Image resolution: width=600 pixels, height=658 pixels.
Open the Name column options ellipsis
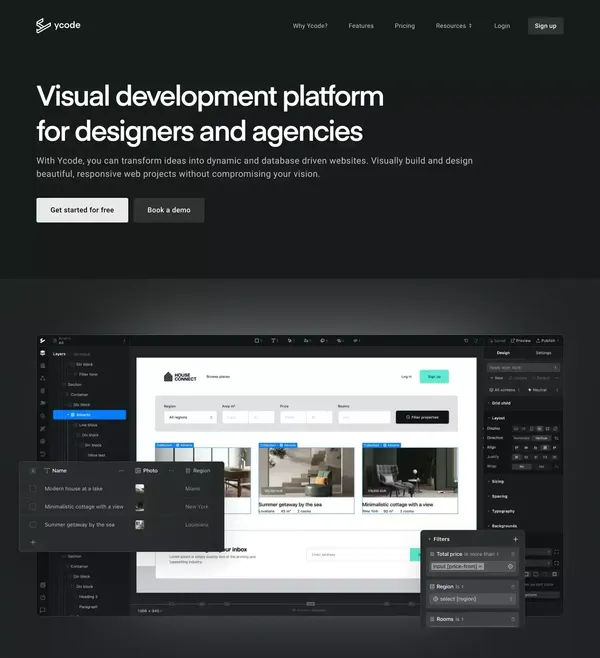(121, 471)
